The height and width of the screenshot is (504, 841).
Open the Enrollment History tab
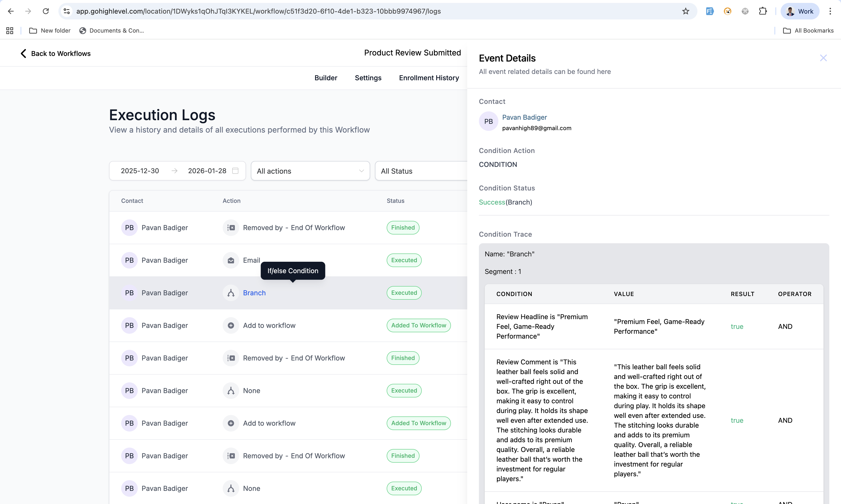click(x=429, y=78)
